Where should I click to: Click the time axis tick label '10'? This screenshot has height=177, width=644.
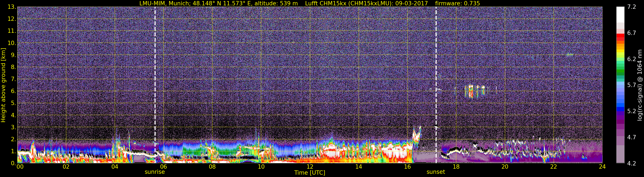point(261,167)
